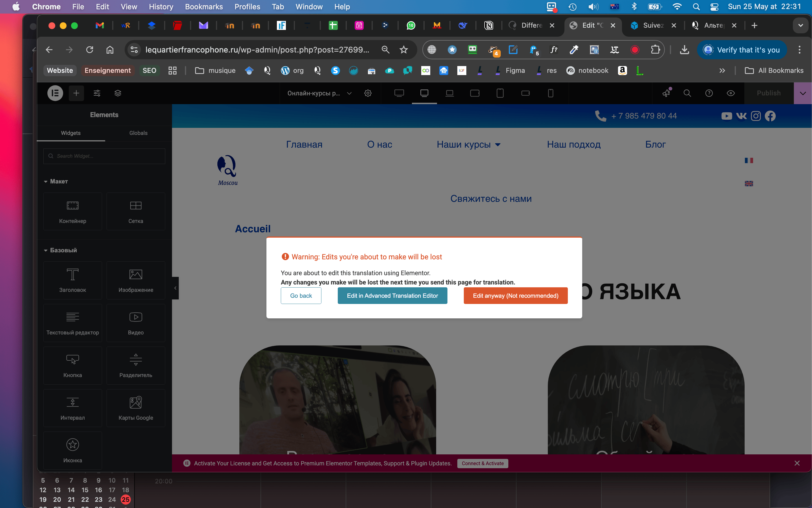Select day 25 in background calendar

[x=125, y=500]
